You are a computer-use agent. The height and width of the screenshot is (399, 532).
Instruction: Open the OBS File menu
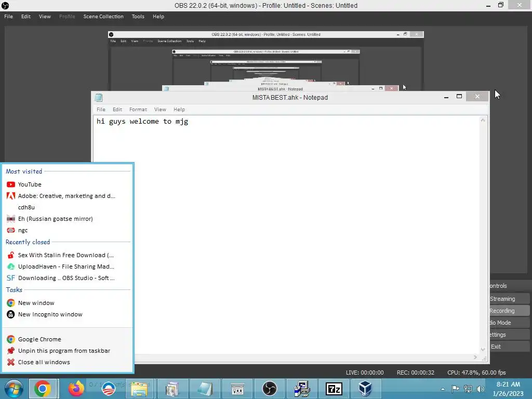[8, 16]
